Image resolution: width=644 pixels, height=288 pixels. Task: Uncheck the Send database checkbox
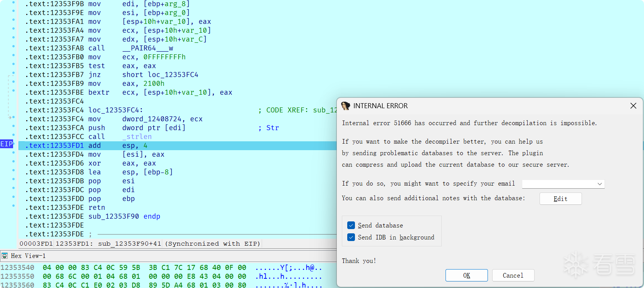point(351,225)
